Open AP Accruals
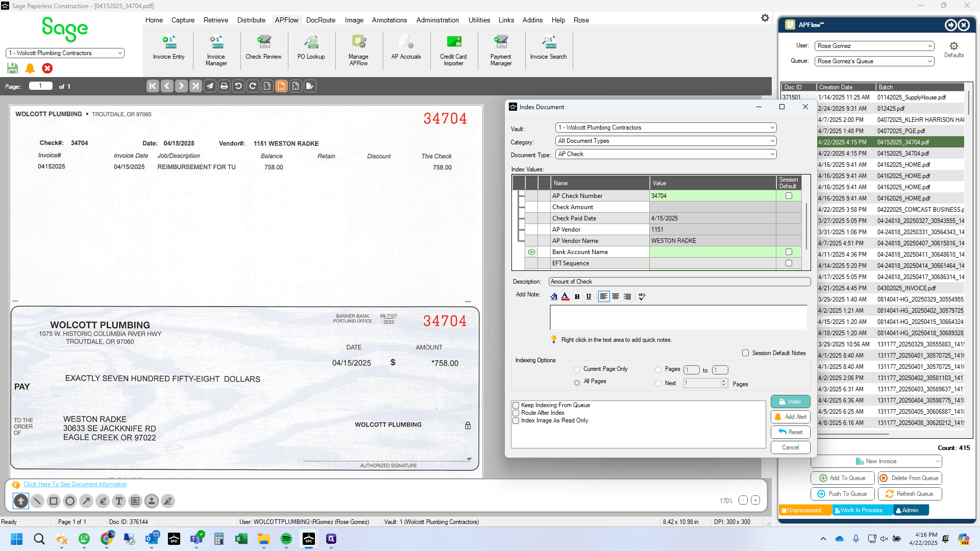The image size is (980, 551). (406, 48)
